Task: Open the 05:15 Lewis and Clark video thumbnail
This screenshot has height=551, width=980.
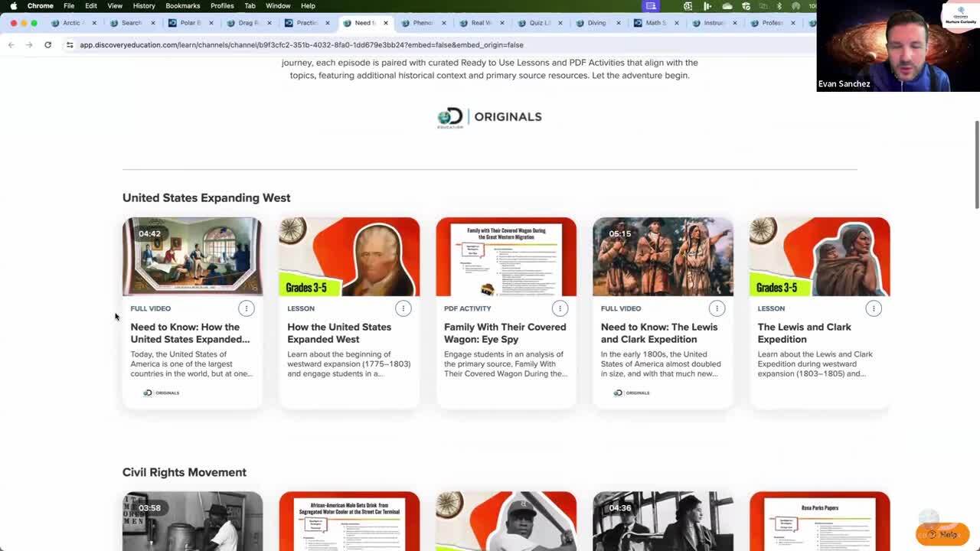Action: pyautogui.click(x=662, y=256)
